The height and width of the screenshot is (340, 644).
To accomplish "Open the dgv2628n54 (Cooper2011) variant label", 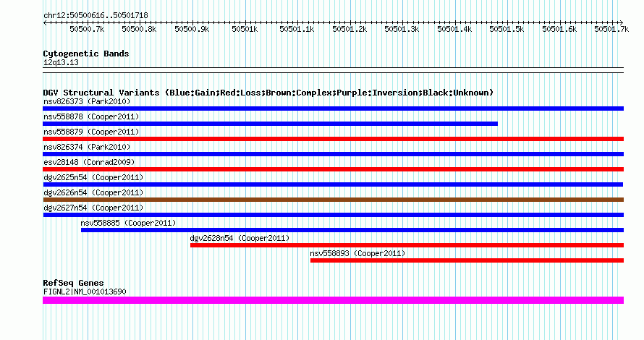I will tap(240, 238).
